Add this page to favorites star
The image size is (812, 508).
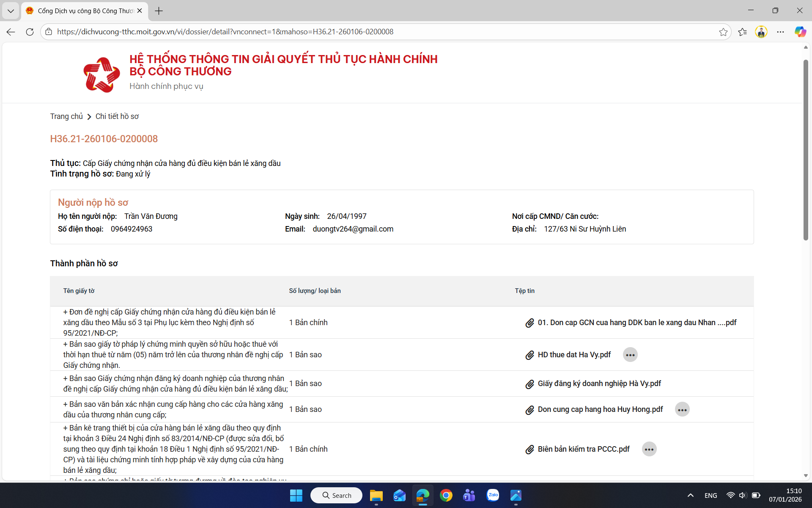pyautogui.click(x=723, y=32)
